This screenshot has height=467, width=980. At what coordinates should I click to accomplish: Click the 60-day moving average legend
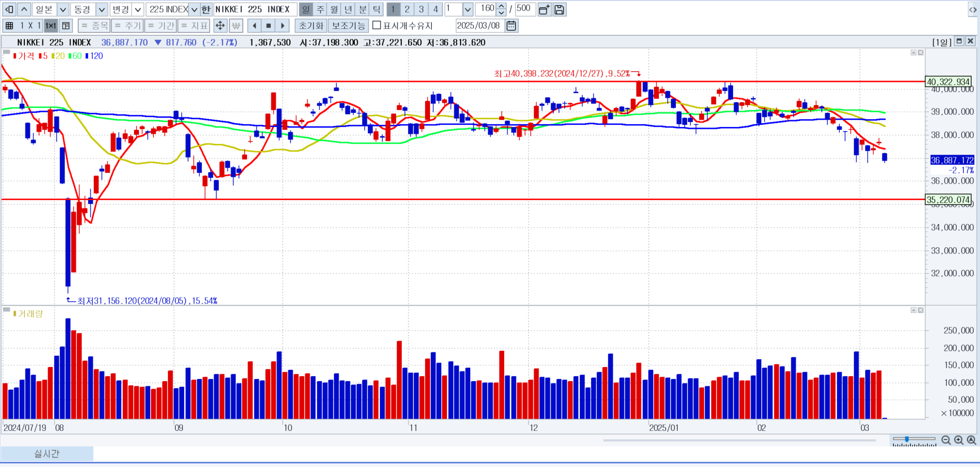click(75, 56)
